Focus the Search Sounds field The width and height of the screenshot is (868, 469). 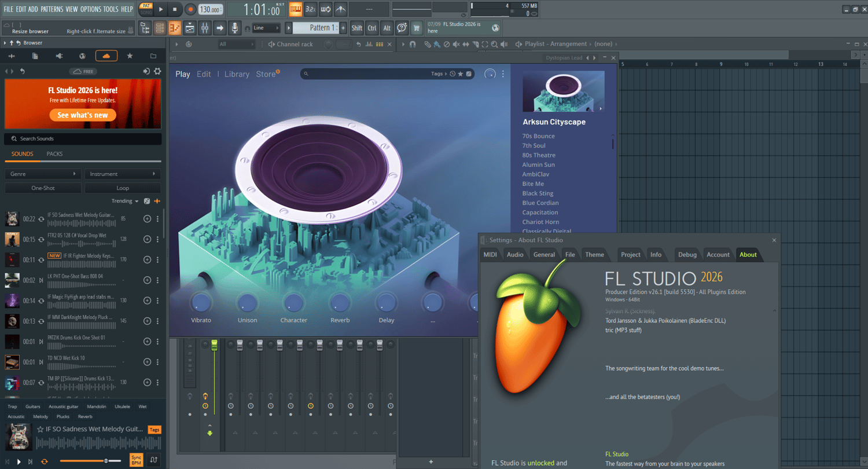(x=83, y=139)
